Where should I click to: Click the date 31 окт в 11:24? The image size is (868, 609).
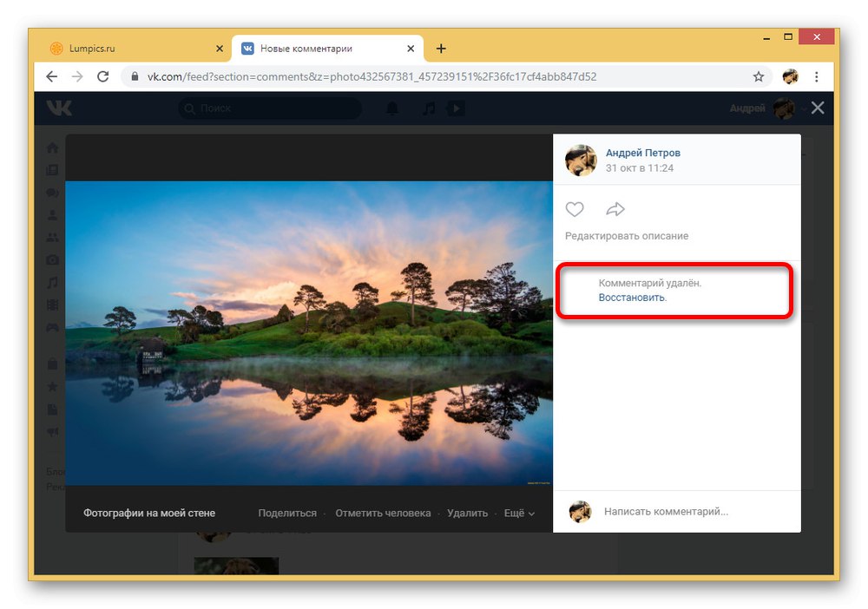tap(640, 168)
